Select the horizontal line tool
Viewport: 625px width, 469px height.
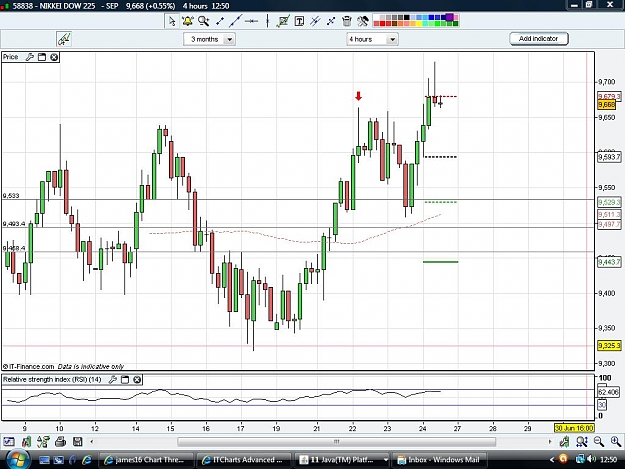251,21
